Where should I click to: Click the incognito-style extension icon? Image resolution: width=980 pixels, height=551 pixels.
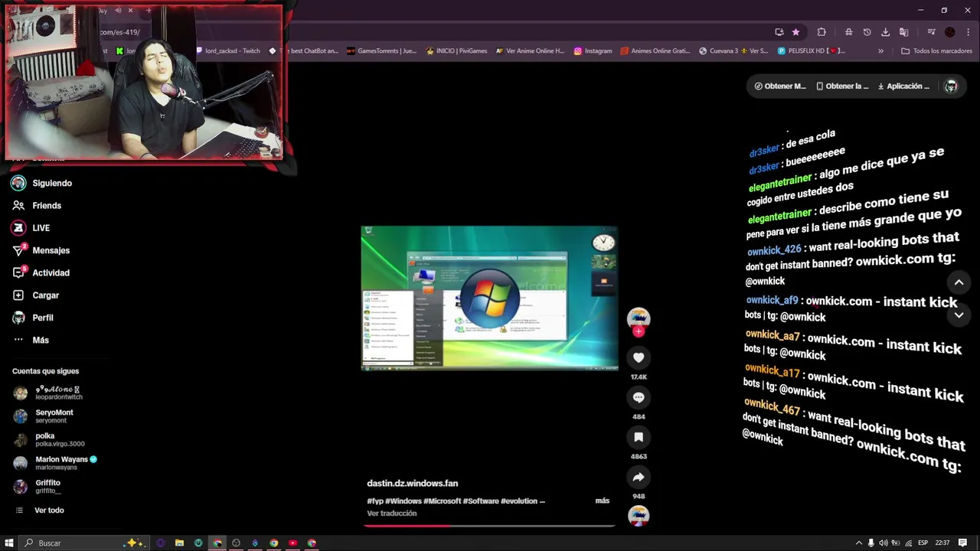(848, 32)
